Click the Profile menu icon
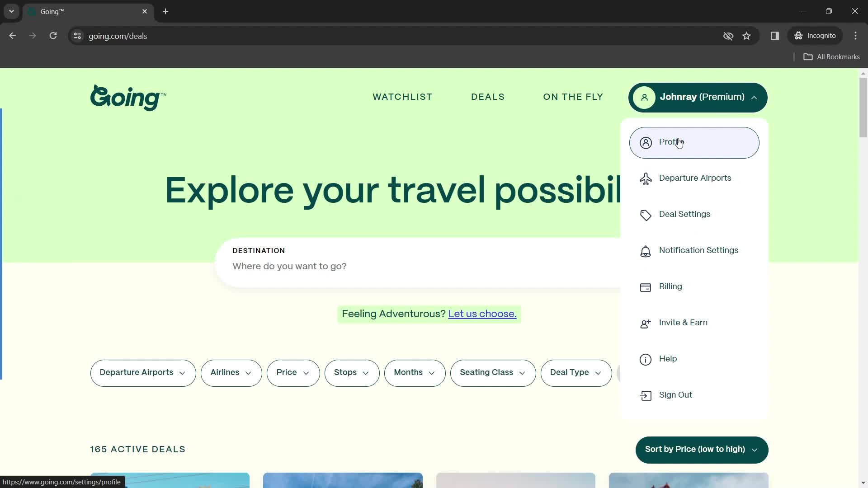This screenshot has height=488, width=868. click(x=646, y=142)
